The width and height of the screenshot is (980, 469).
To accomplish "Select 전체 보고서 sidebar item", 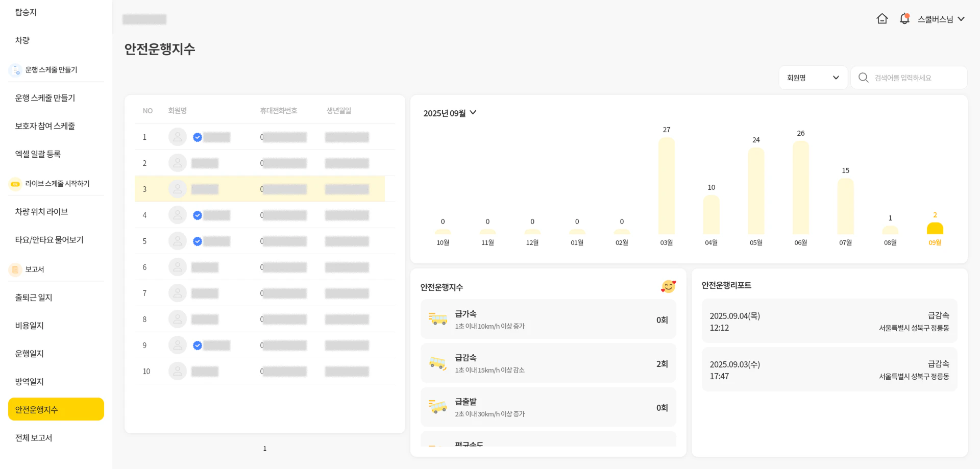I will pos(34,437).
